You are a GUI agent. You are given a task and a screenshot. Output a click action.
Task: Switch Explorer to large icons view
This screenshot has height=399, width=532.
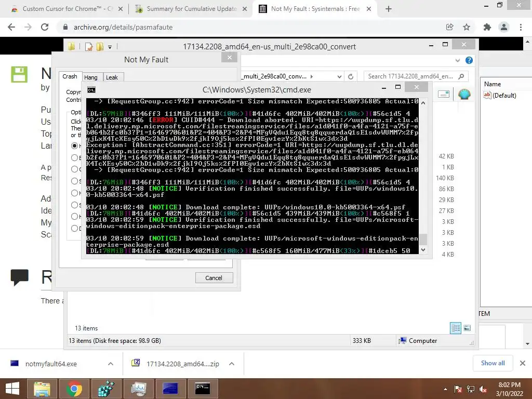pyautogui.click(x=467, y=328)
